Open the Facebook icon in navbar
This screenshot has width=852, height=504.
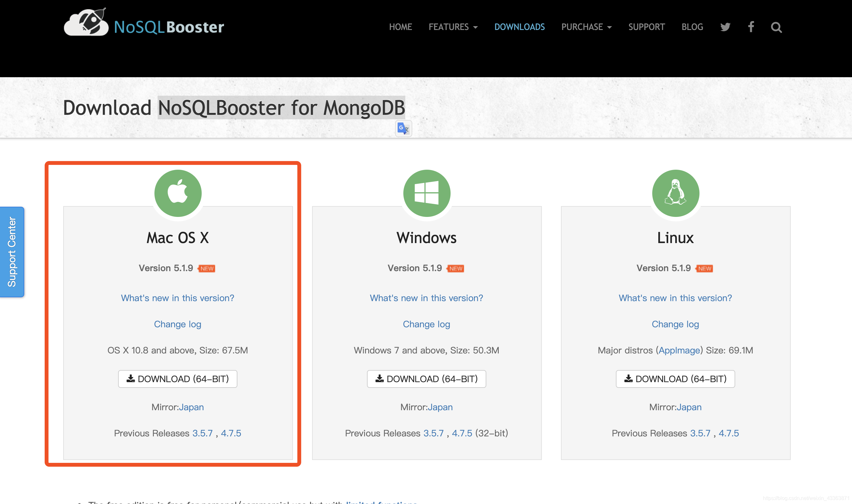751,27
